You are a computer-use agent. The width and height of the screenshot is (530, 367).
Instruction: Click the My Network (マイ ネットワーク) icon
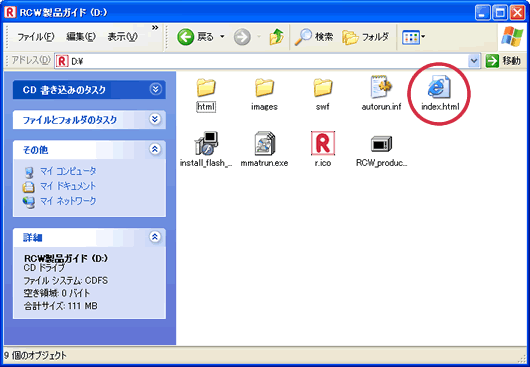pos(29,202)
